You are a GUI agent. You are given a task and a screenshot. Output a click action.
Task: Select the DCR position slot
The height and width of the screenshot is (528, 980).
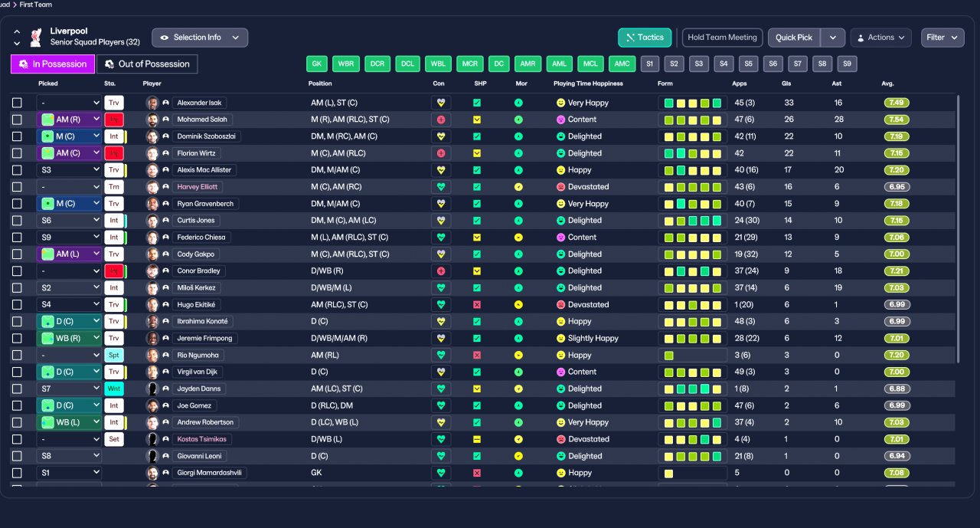coord(377,64)
